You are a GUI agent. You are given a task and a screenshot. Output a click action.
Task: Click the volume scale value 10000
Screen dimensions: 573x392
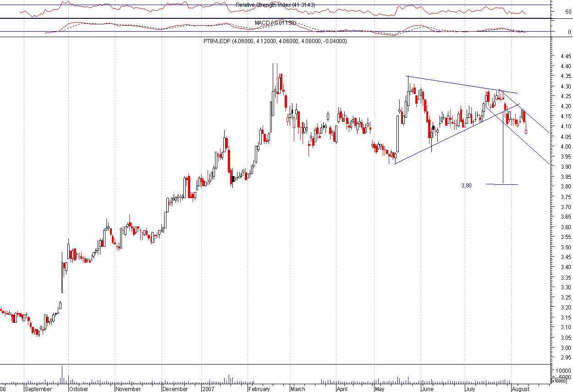[564, 370]
